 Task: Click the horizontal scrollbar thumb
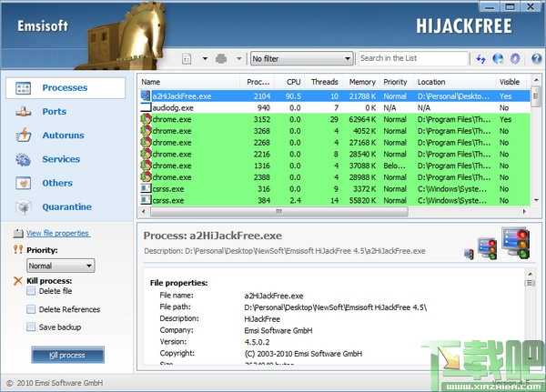pyautogui.click(x=279, y=211)
